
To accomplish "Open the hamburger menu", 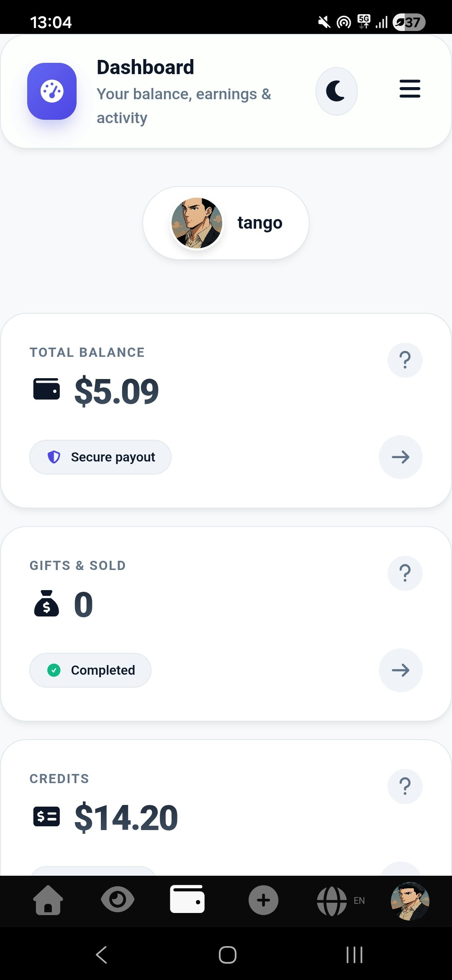I will (410, 89).
